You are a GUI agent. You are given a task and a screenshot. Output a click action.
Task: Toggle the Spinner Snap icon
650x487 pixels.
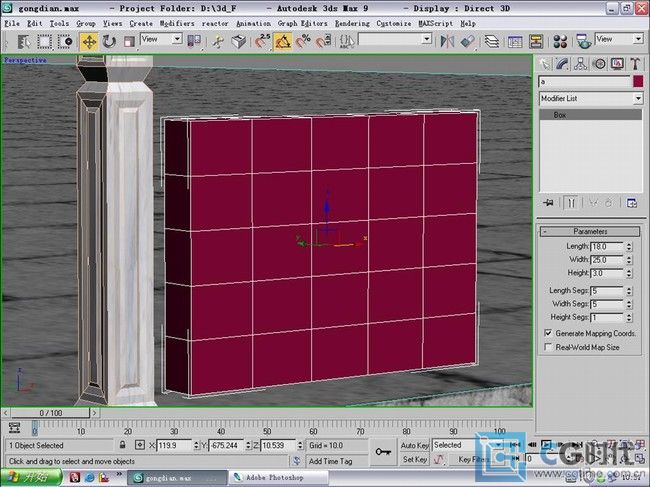click(324, 41)
